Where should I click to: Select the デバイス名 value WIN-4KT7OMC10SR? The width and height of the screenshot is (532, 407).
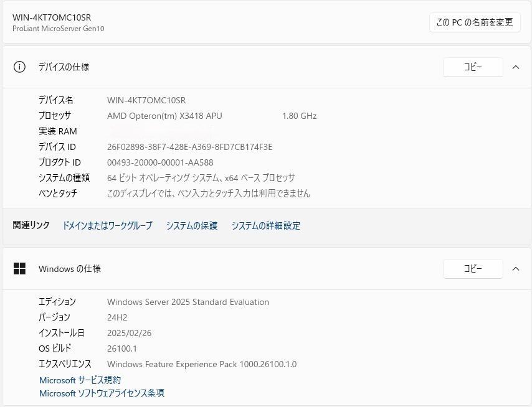coord(146,100)
